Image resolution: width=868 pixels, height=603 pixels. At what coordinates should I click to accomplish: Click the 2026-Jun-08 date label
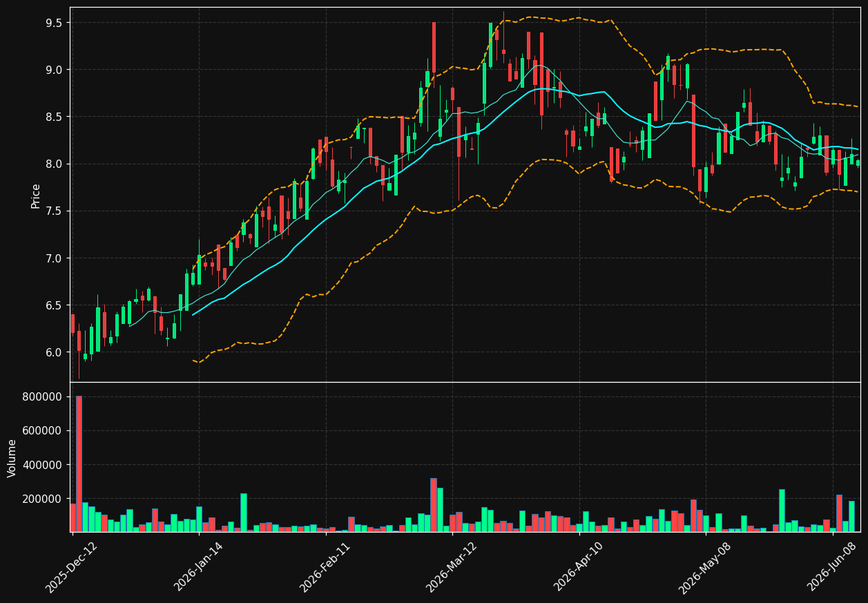click(831, 567)
